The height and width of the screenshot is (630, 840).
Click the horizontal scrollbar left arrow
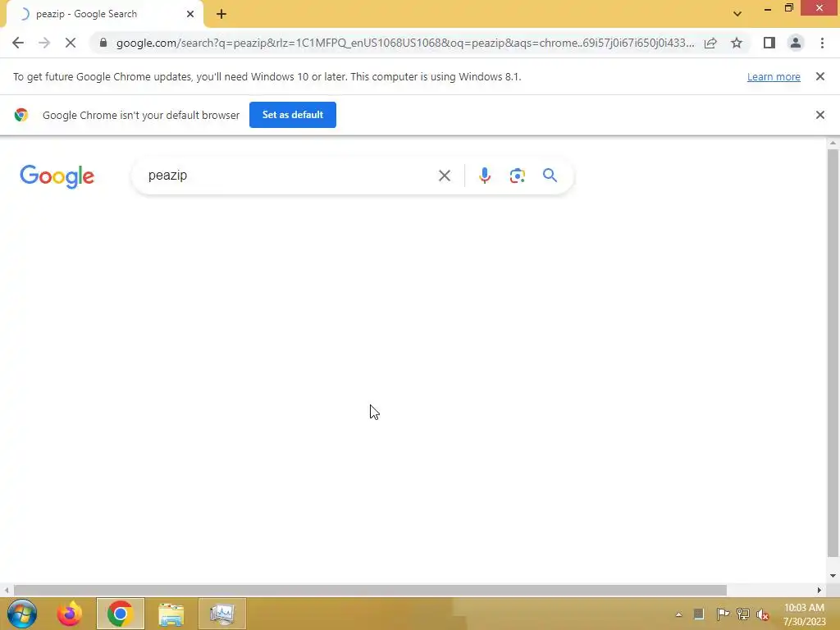(7, 590)
